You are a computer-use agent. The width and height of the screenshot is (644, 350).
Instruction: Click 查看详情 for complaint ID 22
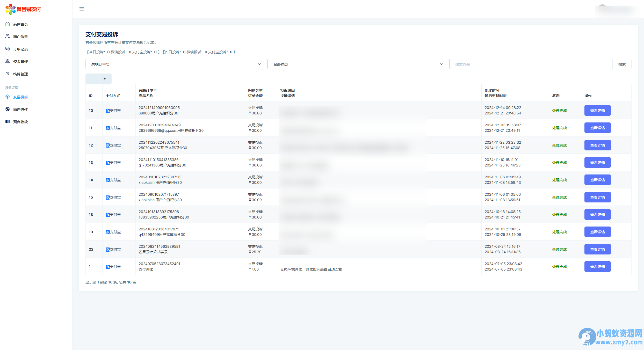pyautogui.click(x=597, y=249)
